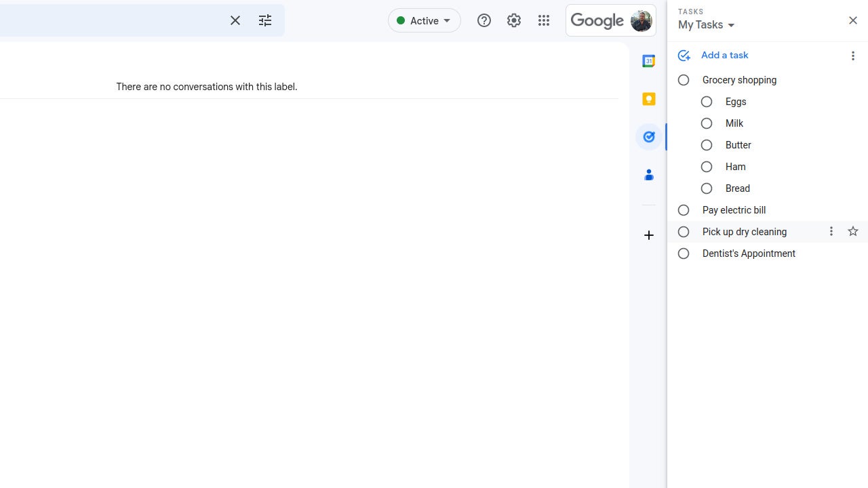Open search filter options icon

[x=265, y=20]
